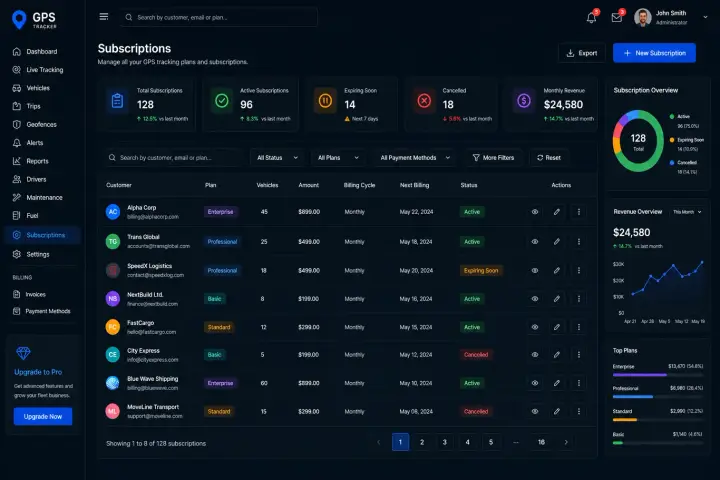Open Live Tracking in the sidebar
Image resolution: width=720 pixels, height=480 pixels.
click(x=42, y=70)
